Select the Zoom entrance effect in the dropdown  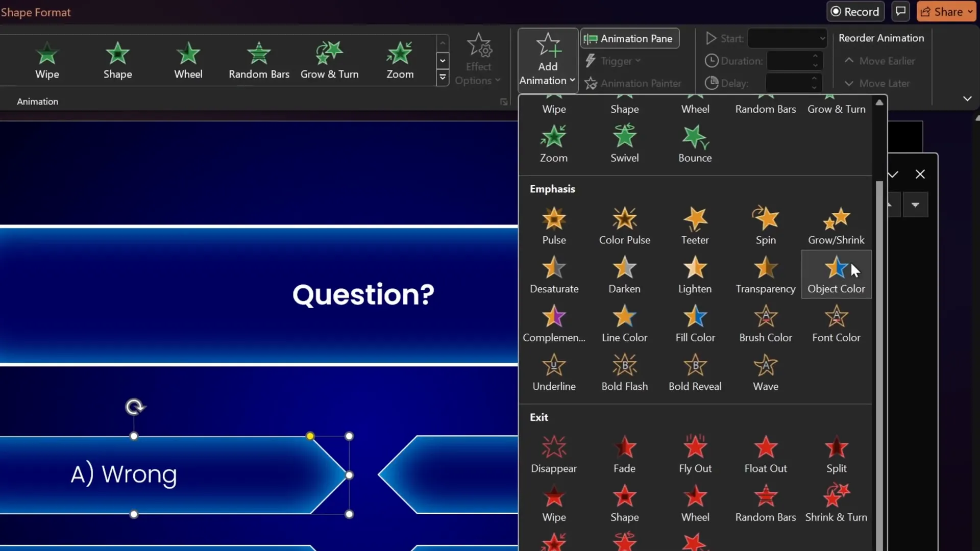554,144
